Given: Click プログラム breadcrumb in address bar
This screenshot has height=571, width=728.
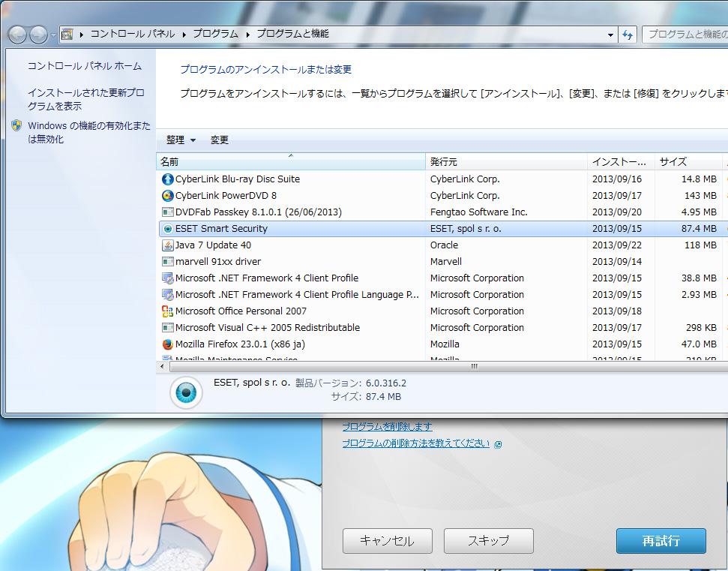Looking at the screenshot, I should [215, 34].
